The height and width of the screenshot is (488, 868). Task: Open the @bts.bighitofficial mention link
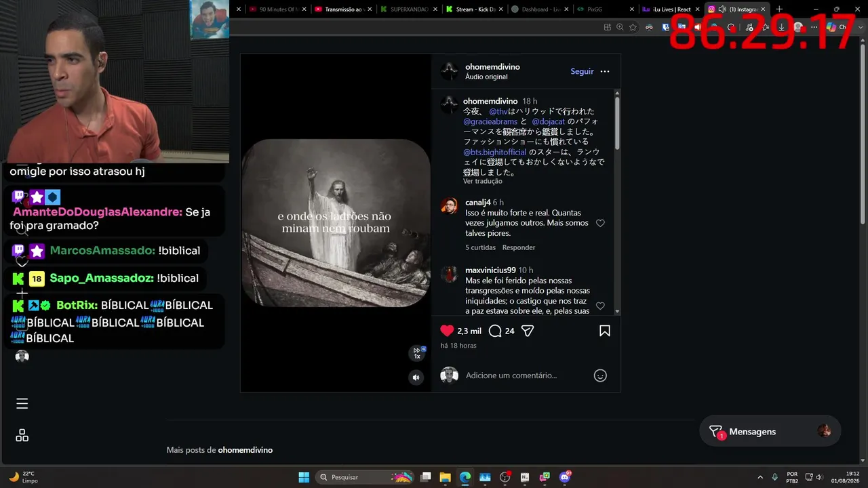[x=495, y=152]
